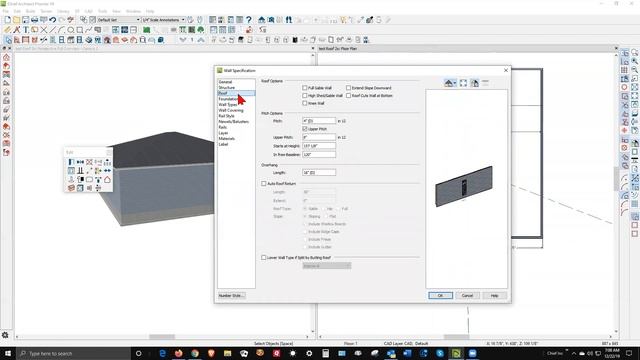640x360 pixels.
Task: Open Google Chrome from the taskbar
Action: [195, 353]
